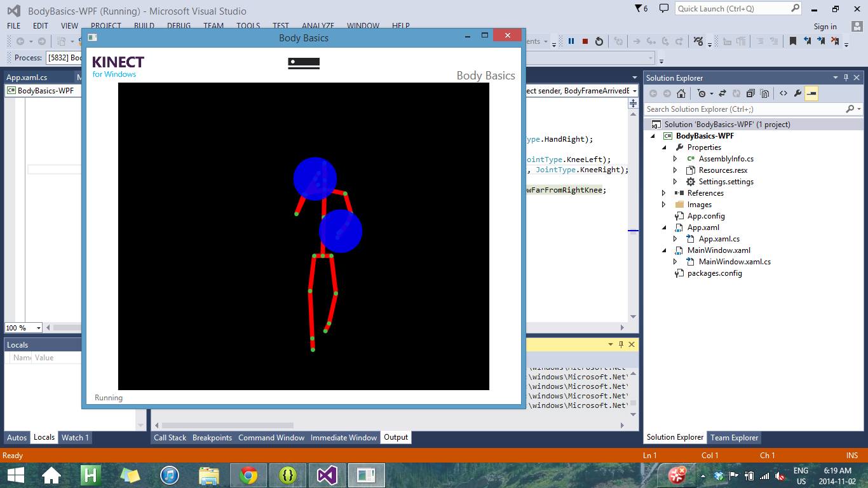
Task: Click Show All Files in Solution Explorer
Action: click(764, 93)
